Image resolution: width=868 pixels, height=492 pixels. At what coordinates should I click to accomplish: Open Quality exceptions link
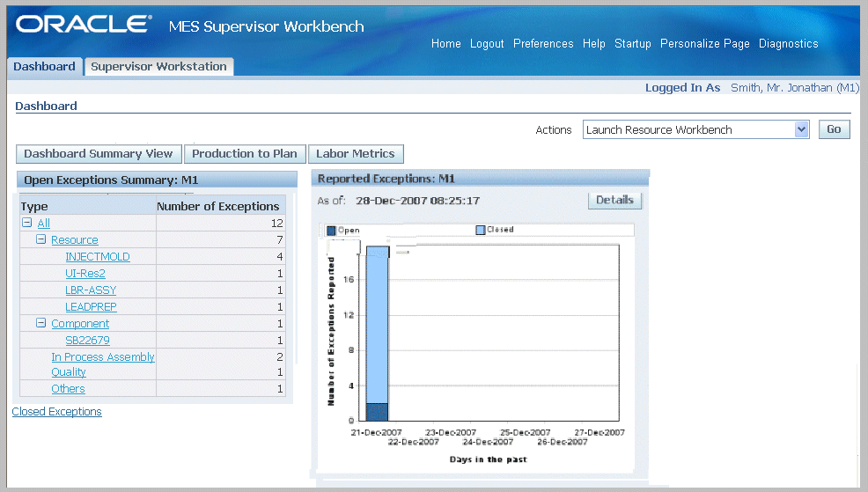pos(69,372)
